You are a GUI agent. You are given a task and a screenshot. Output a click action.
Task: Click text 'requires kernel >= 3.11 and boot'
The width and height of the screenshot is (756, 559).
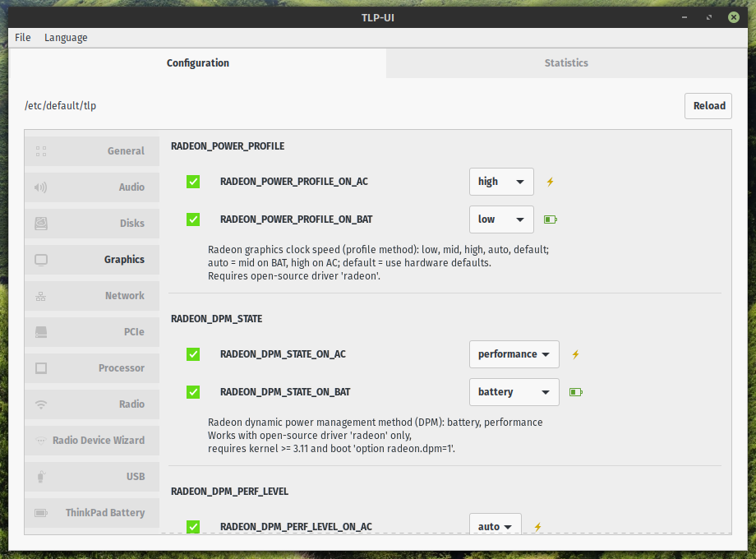279,449
